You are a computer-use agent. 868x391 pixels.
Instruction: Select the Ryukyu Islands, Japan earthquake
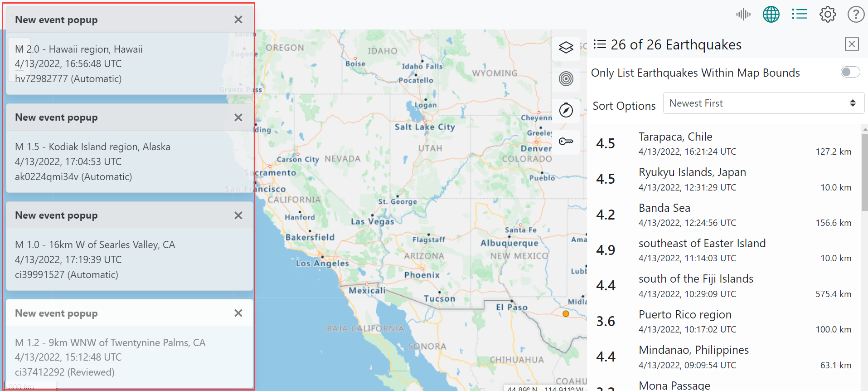coord(723,179)
